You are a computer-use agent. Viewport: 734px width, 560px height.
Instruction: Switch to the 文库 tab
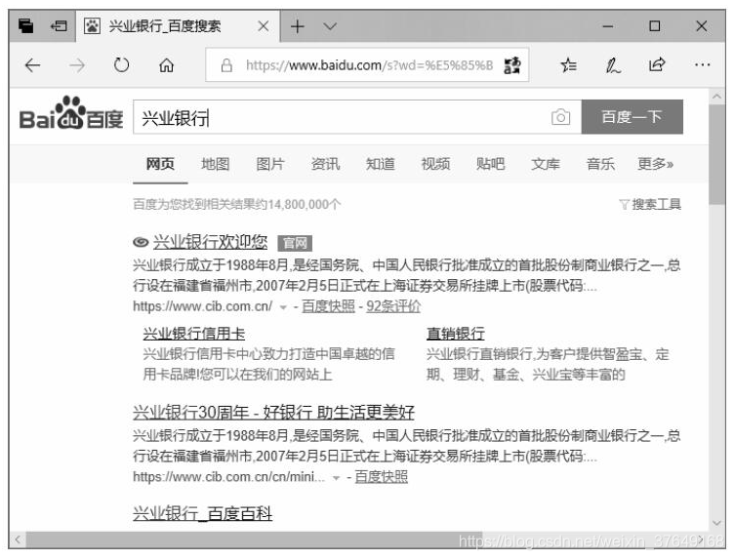[x=546, y=164]
